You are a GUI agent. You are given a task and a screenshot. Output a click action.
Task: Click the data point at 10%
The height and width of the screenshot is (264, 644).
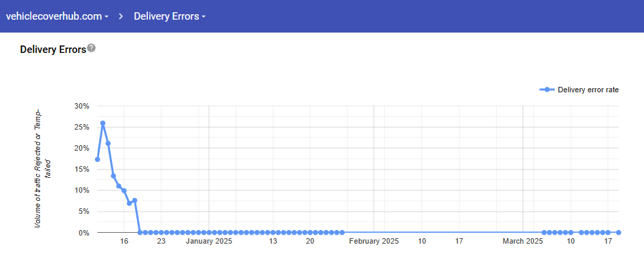click(x=124, y=191)
